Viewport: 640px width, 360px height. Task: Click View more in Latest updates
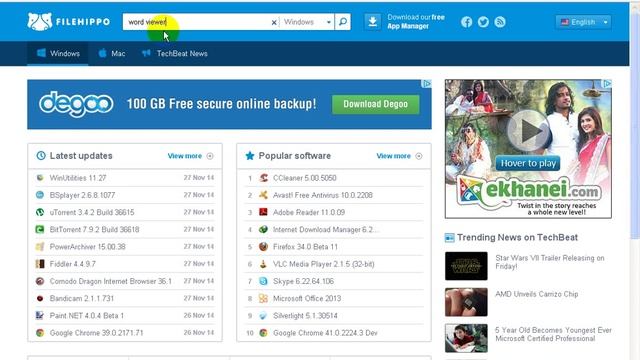tap(184, 156)
